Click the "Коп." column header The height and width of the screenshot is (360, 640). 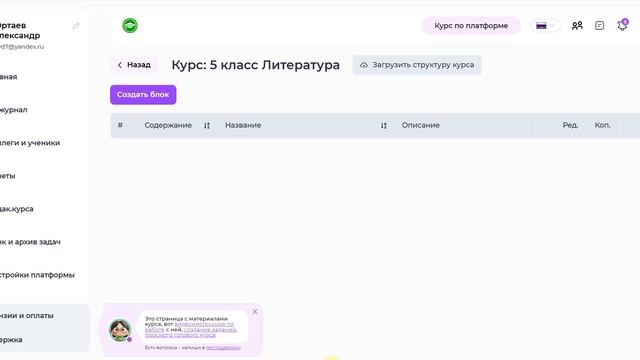click(602, 125)
